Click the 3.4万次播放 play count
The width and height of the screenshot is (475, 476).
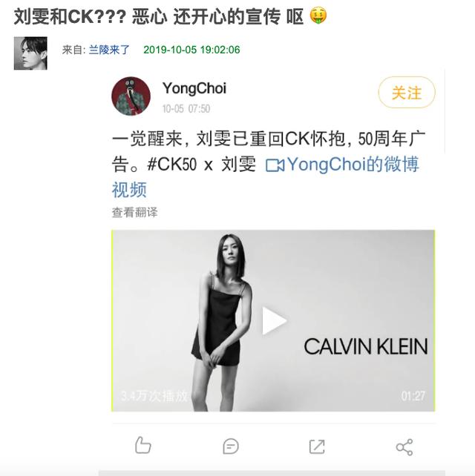pyautogui.click(x=154, y=396)
